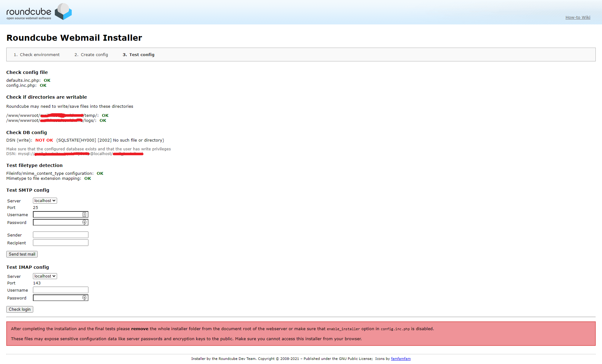Click the roundcube wordmark text
The width and height of the screenshot is (602, 364).
point(29,12)
